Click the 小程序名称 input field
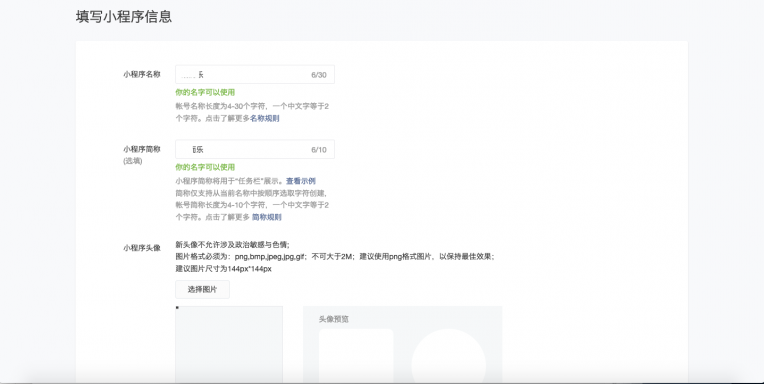764x384 pixels. click(x=255, y=75)
